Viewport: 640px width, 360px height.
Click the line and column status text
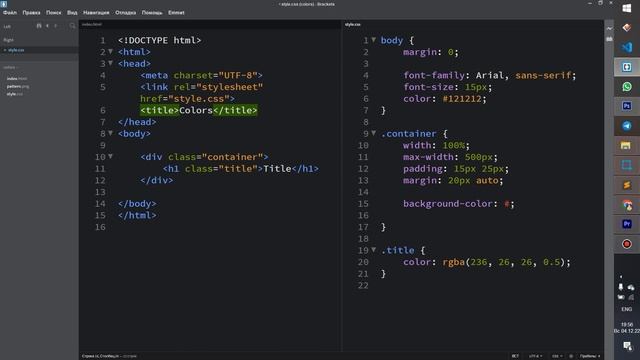pyautogui.click(x=109, y=356)
